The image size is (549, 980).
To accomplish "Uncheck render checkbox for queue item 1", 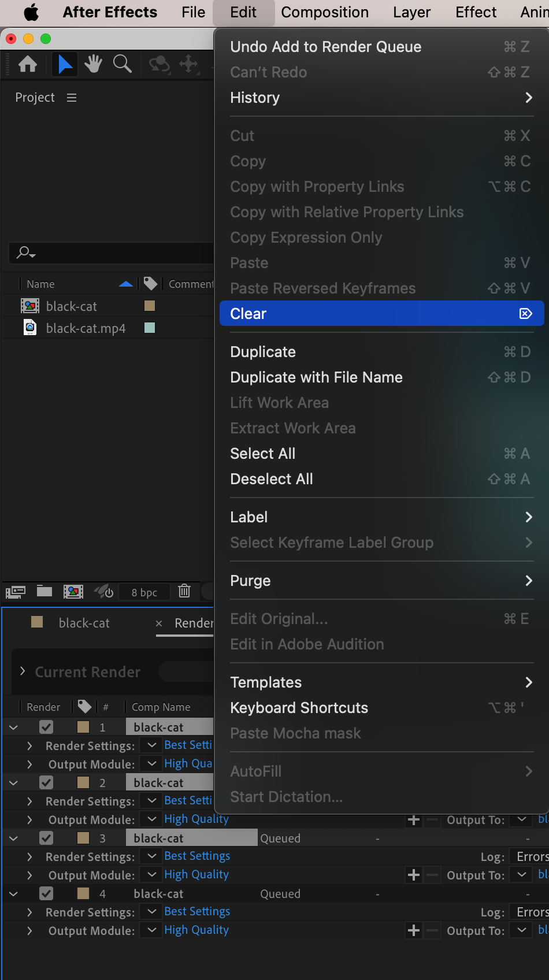I will (x=46, y=727).
